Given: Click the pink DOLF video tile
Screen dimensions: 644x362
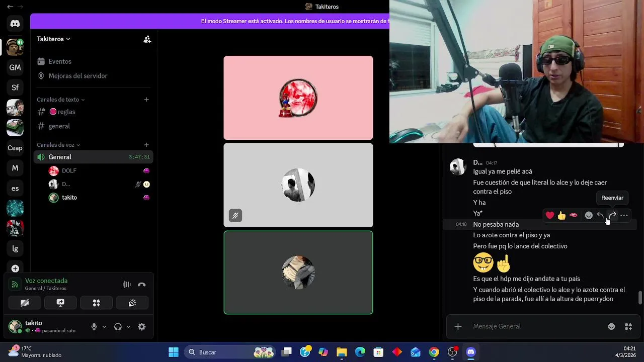Looking at the screenshot, I should [298, 98].
